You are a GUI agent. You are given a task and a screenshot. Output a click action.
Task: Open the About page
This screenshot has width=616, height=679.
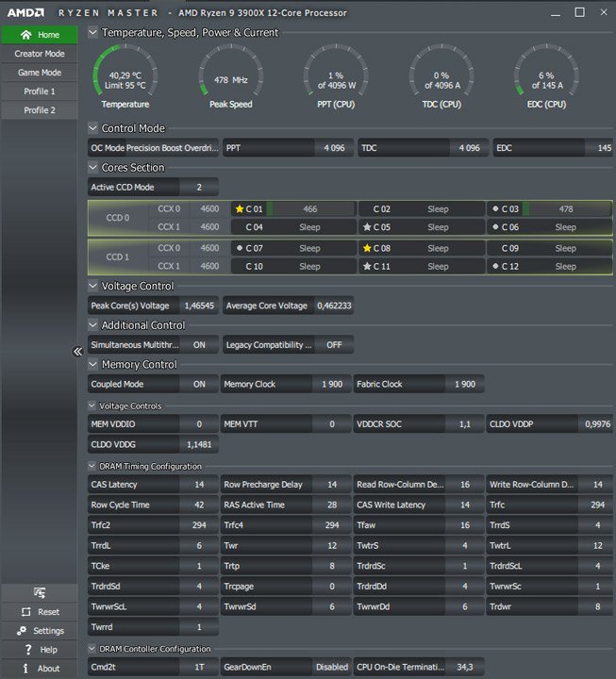tap(40, 669)
